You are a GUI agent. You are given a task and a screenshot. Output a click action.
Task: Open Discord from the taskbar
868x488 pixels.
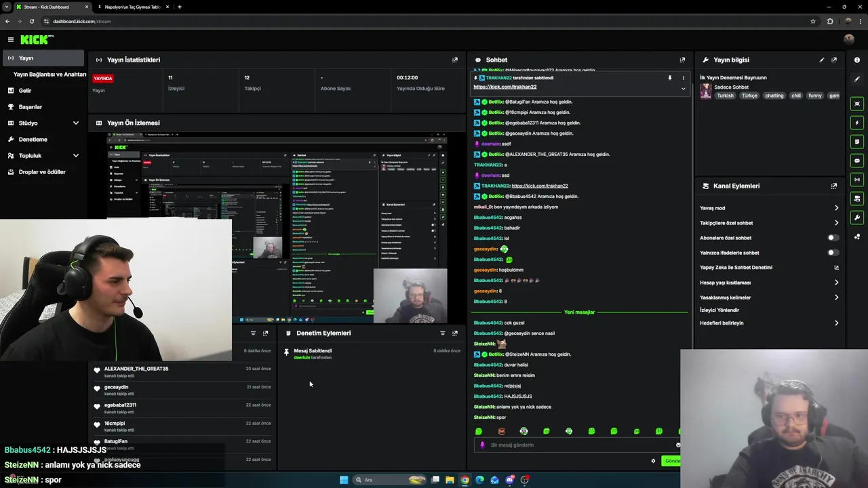pyautogui.click(x=509, y=480)
